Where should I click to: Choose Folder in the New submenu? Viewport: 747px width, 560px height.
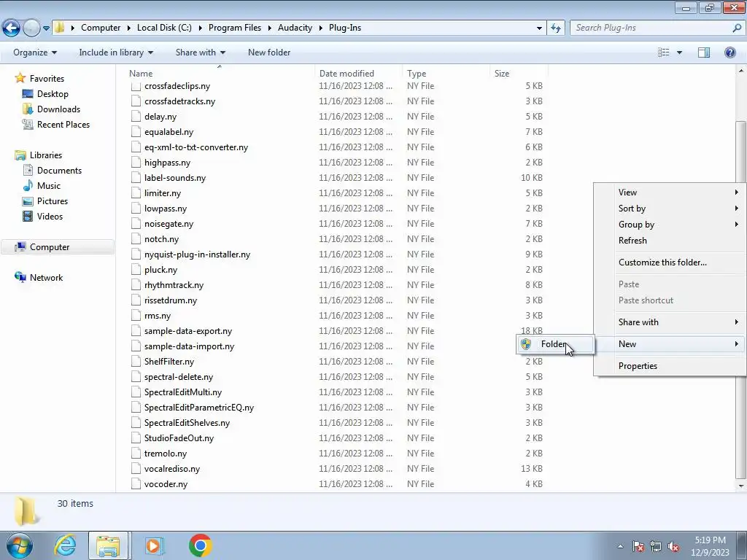[555, 344]
